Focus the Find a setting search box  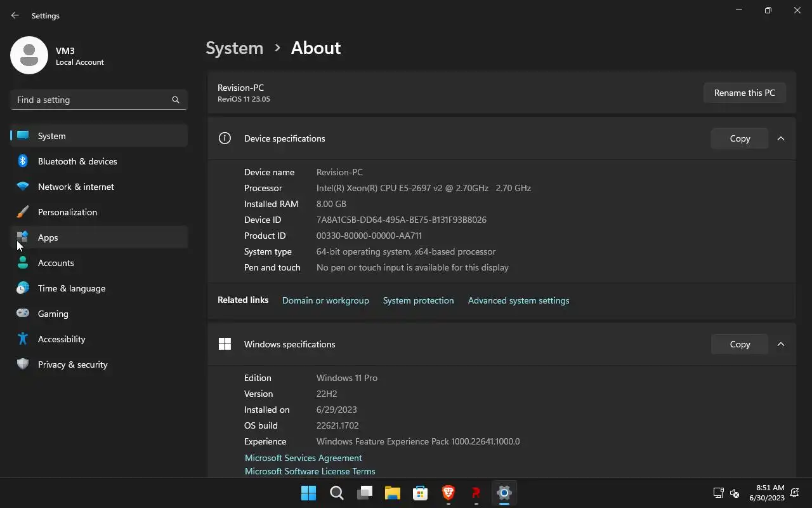click(99, 100)
